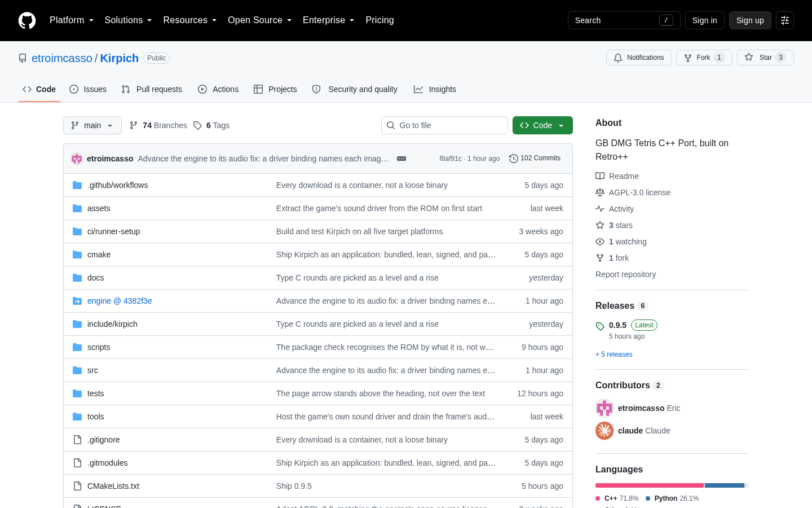Click the Python blue language bar segment
Viewport: 812px width, 508px height.
click(x=725, y=485)
